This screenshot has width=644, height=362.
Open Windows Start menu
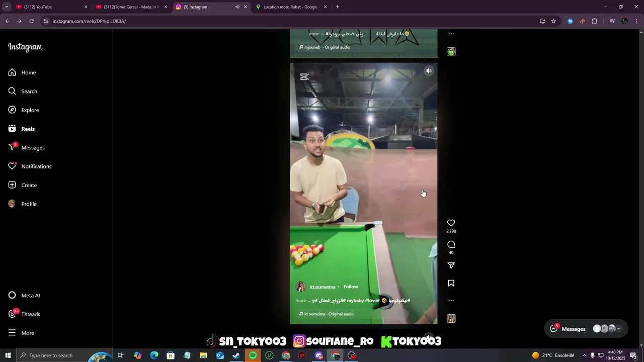pos(8,355)
